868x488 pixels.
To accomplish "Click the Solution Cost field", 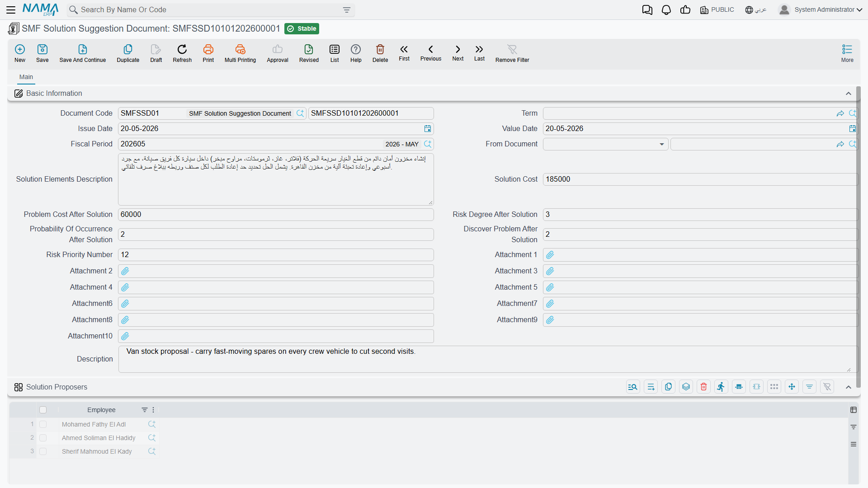I will tap(700, 179).
